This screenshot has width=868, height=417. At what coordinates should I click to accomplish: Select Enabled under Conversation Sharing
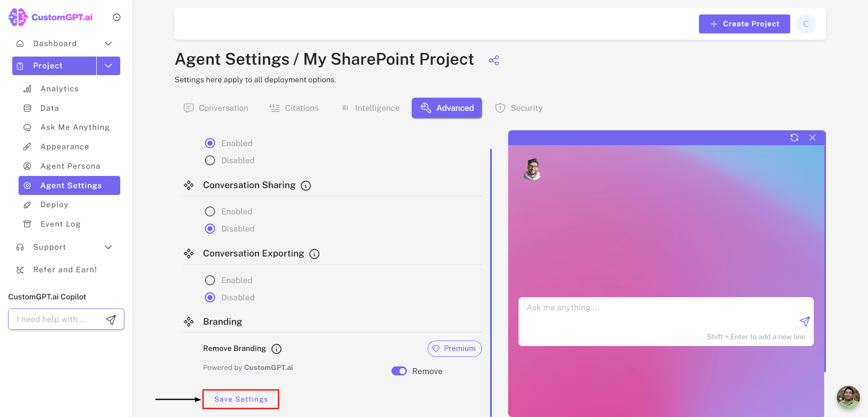point(210,212)
